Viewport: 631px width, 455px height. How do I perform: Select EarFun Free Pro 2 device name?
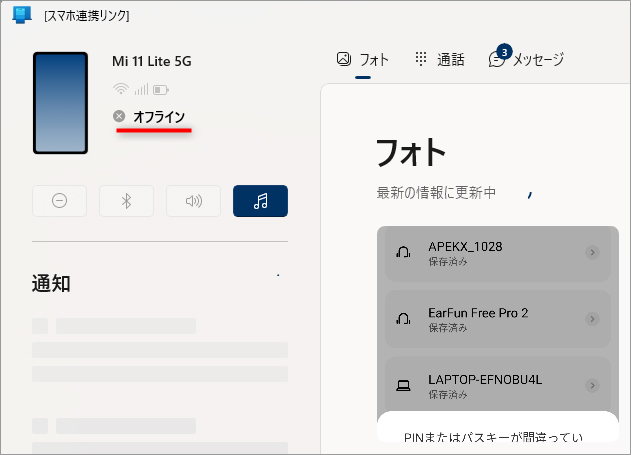[x=478, y=313]
